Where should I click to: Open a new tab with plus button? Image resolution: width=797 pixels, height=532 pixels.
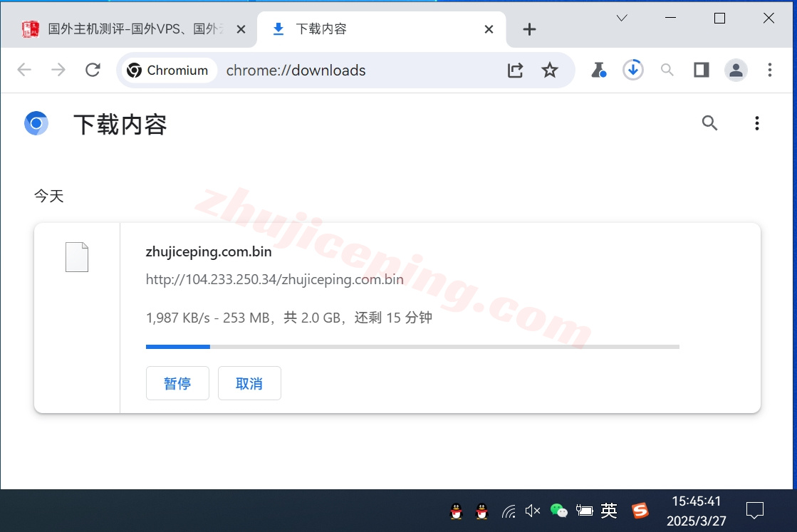pyautogui.click(x=529, y=29)
